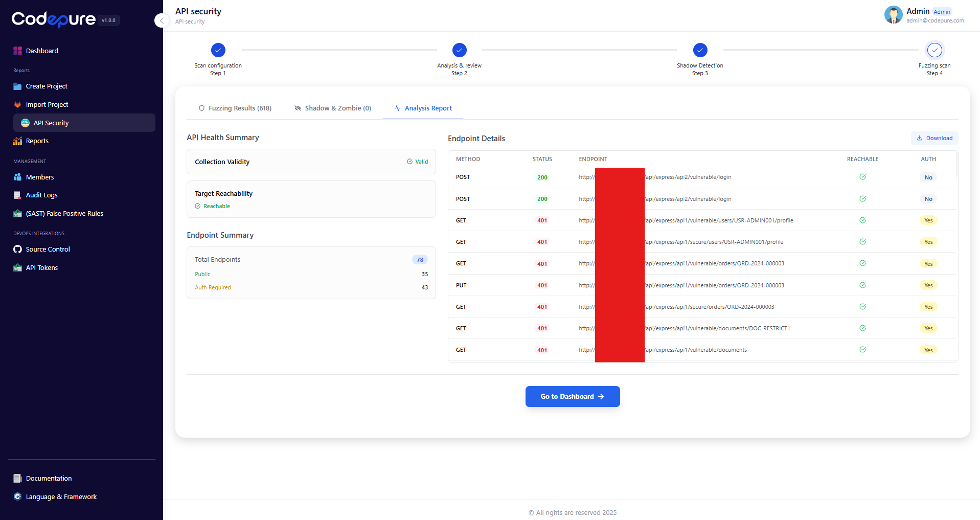Open Source Control integrations

pos(48,250)
